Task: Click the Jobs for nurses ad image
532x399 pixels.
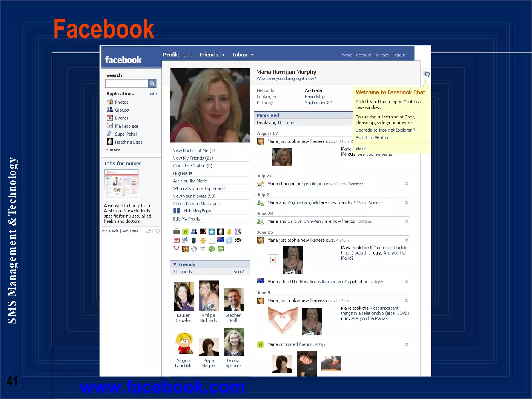Action: [x=122, y=184]
